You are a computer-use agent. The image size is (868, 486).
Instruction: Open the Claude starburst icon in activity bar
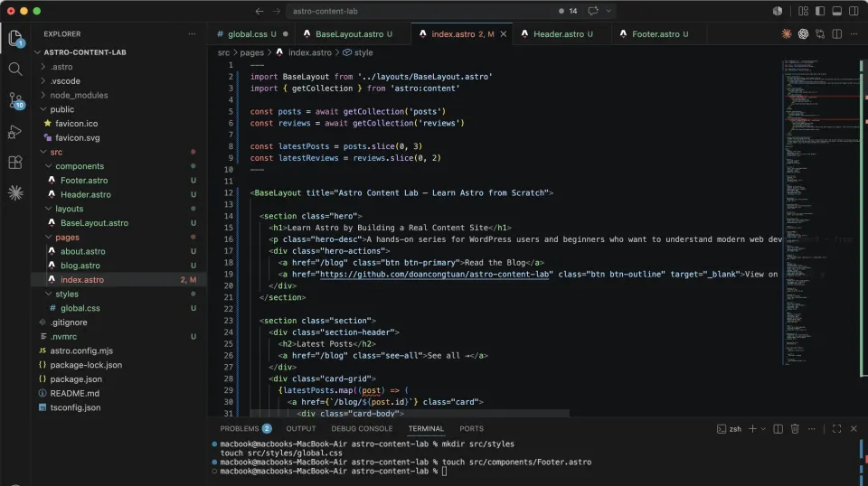point(15,192)
